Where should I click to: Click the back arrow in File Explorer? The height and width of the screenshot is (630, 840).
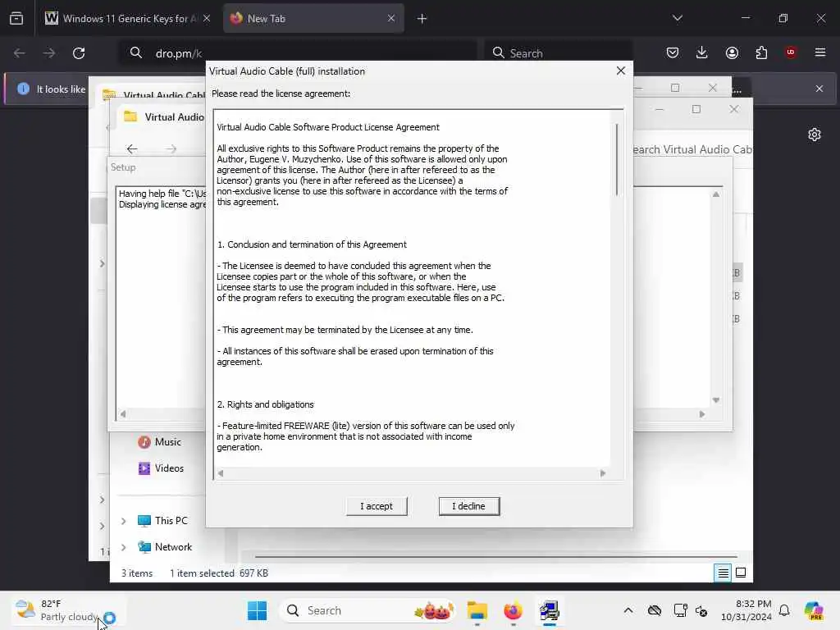(132, 149)
